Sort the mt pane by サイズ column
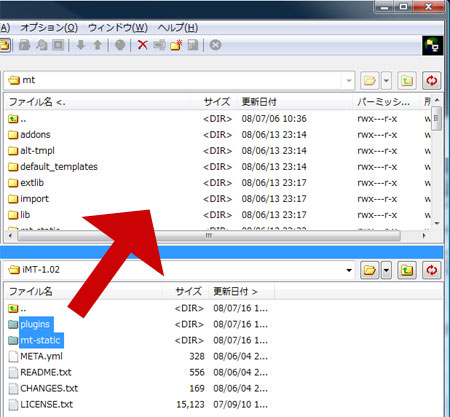 tap(213, 102)
